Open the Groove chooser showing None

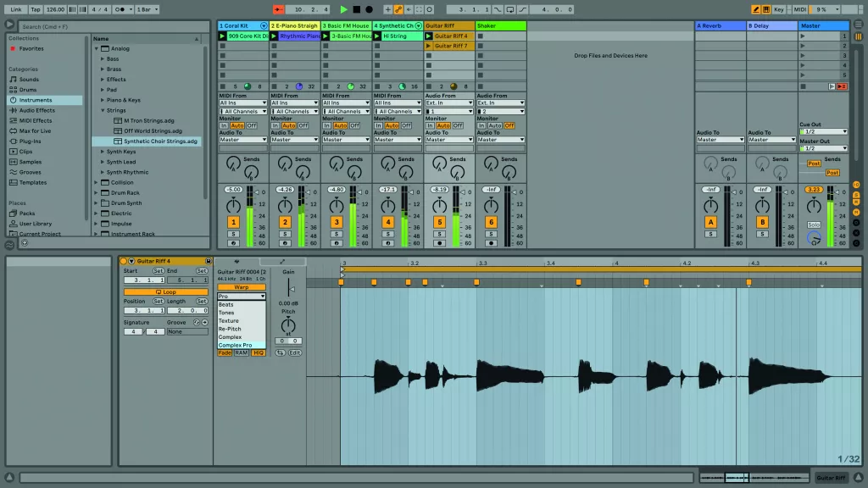[x=186, y=332]
